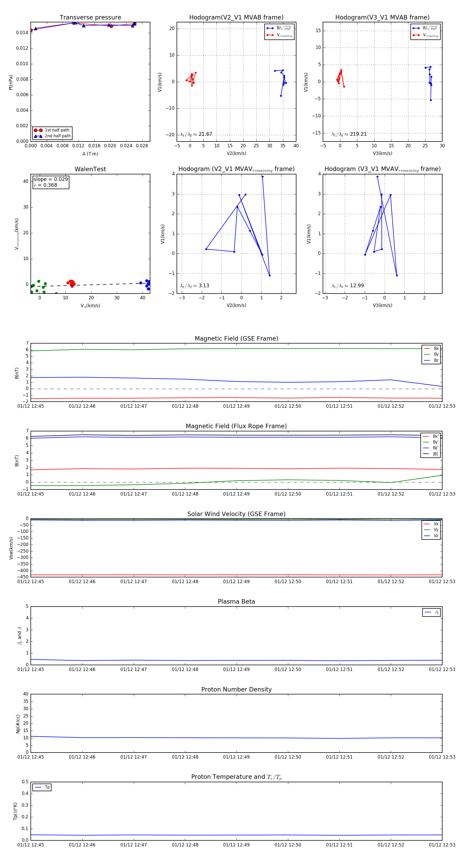
Task: Click '2nd half path' legend entry
Action: 52,136
